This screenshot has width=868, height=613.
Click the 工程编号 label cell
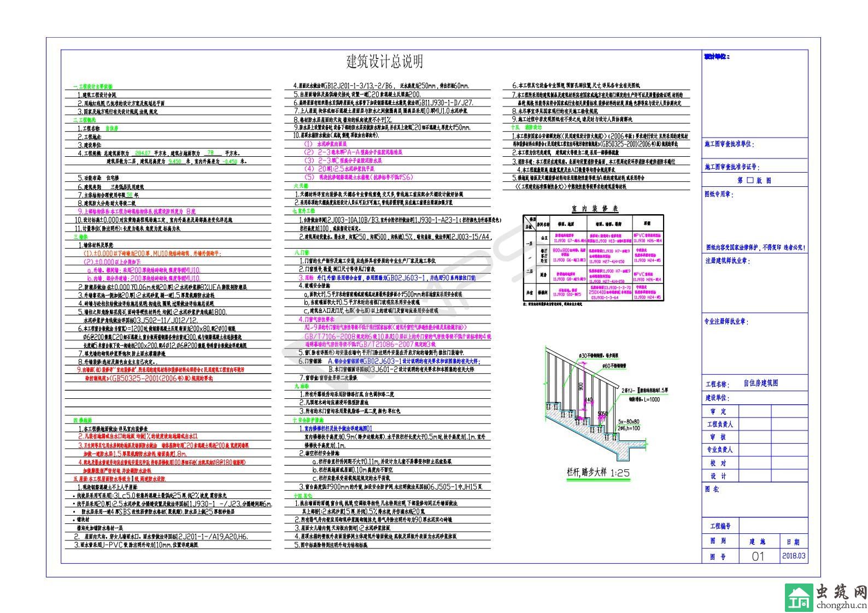(x=720, y=526)
